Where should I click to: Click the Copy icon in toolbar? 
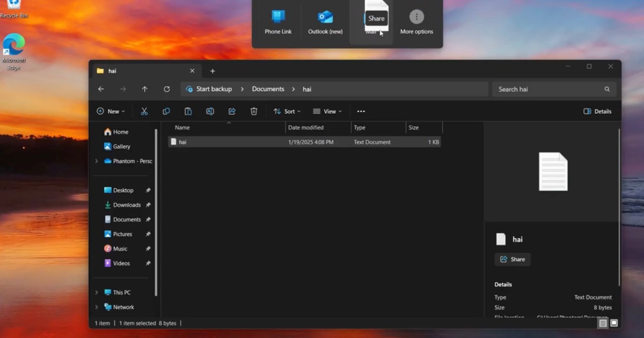tap(166, 112)
